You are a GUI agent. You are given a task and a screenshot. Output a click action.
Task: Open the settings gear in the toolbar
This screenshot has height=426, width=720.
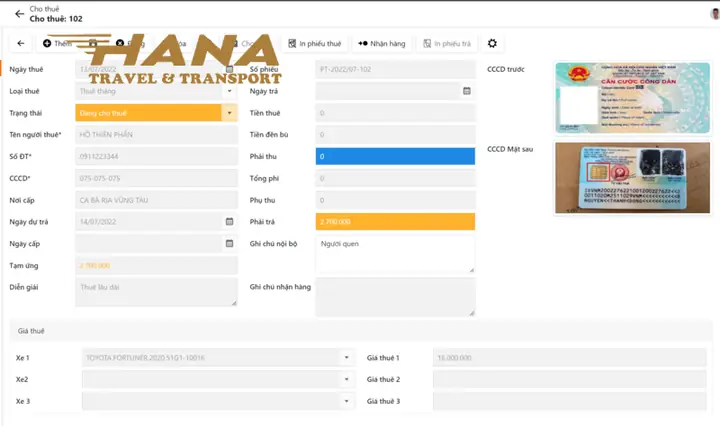(491, 44)
